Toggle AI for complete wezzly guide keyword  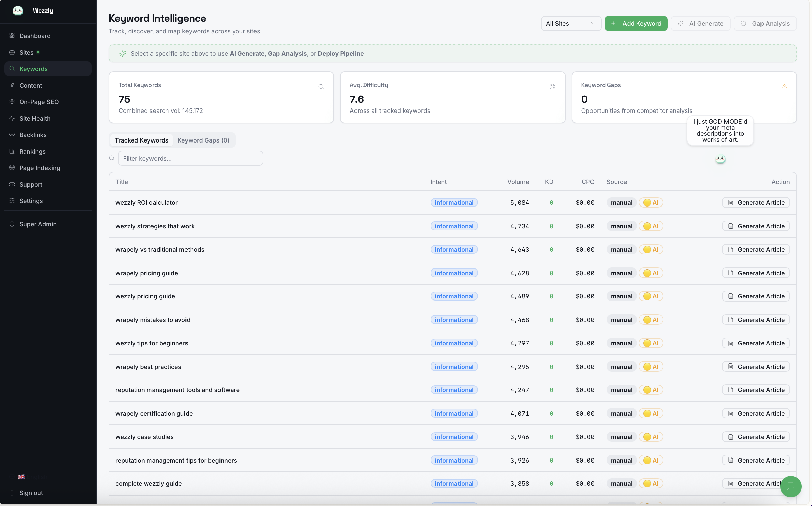[x=650, y=483]
